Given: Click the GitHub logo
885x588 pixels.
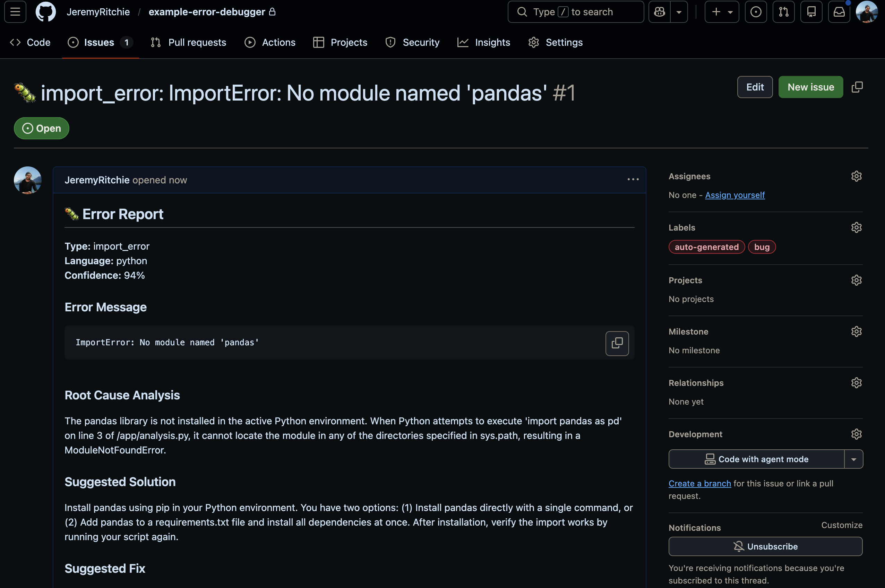Looking at the screenshot, I should click(46, 12).
